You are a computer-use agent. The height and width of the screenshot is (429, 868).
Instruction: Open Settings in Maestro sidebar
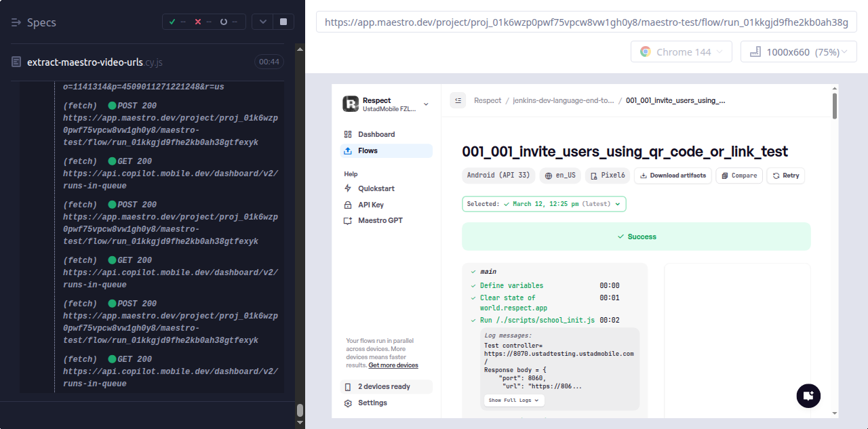click(372, 403)
